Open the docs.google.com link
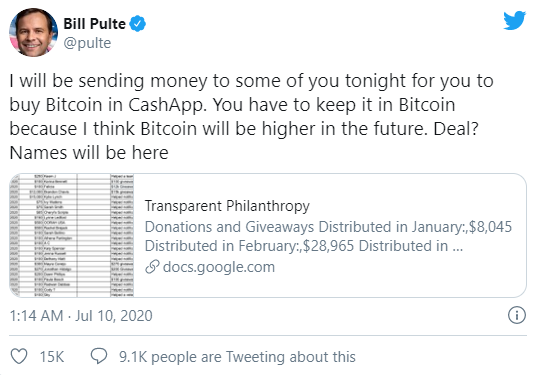The image size is (534, 375). (x=219, y=267)
